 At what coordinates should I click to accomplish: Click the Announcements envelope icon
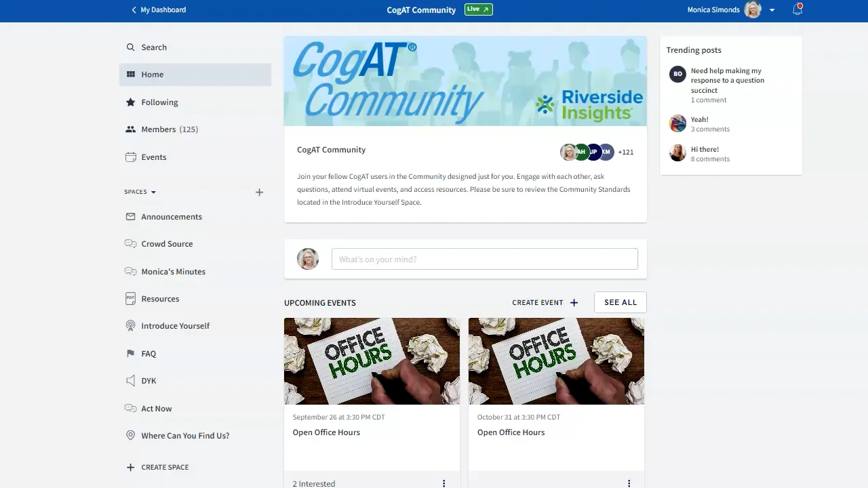coord(130,217)
